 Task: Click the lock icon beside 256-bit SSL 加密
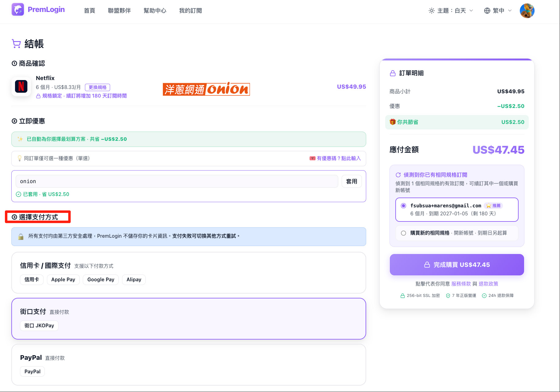[402, 296]
